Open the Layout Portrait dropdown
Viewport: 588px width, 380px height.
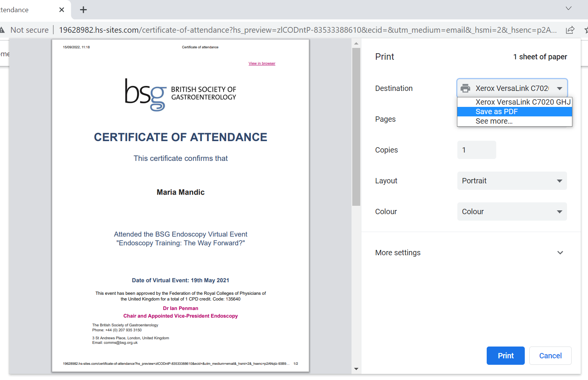[512, 181]
